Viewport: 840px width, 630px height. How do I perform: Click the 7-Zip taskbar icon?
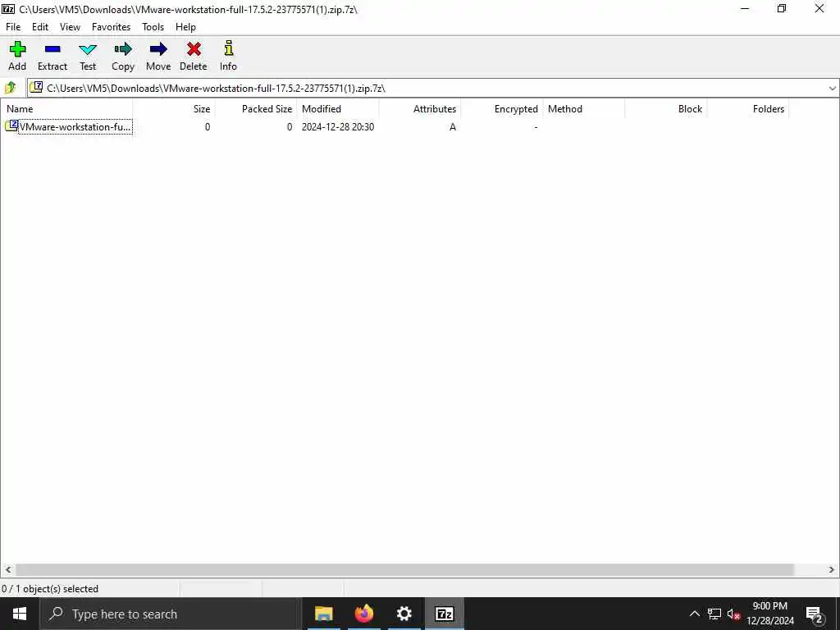(444, 614)
